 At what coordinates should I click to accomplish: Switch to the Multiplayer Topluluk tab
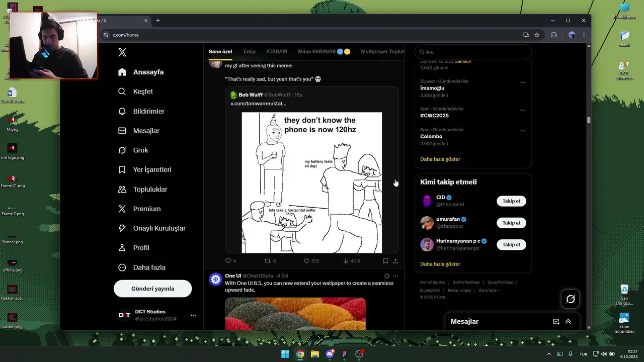point(382,52)
